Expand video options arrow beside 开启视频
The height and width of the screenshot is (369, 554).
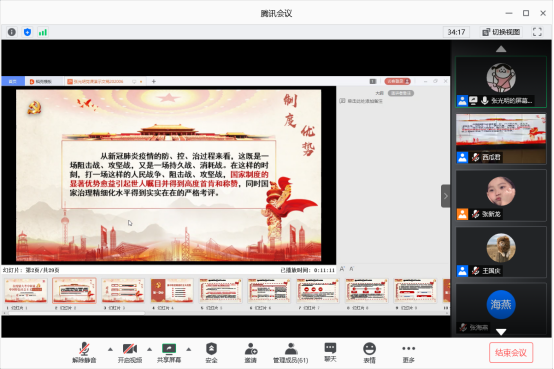point(149,349)
